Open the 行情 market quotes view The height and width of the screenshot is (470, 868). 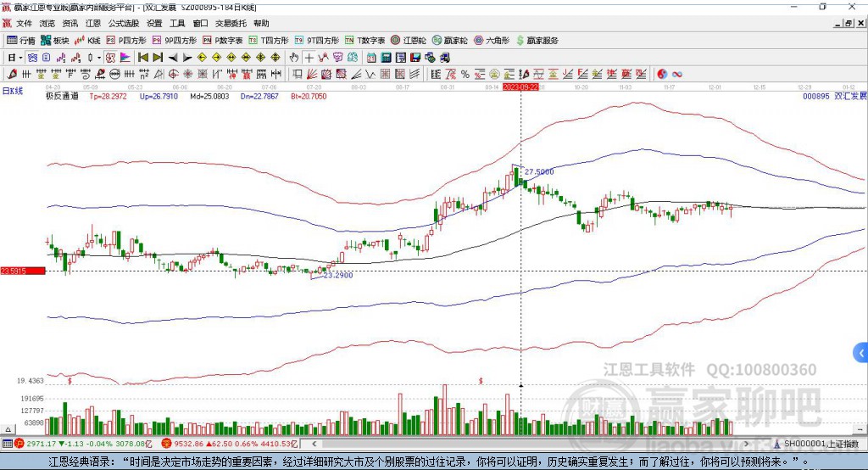21,41
